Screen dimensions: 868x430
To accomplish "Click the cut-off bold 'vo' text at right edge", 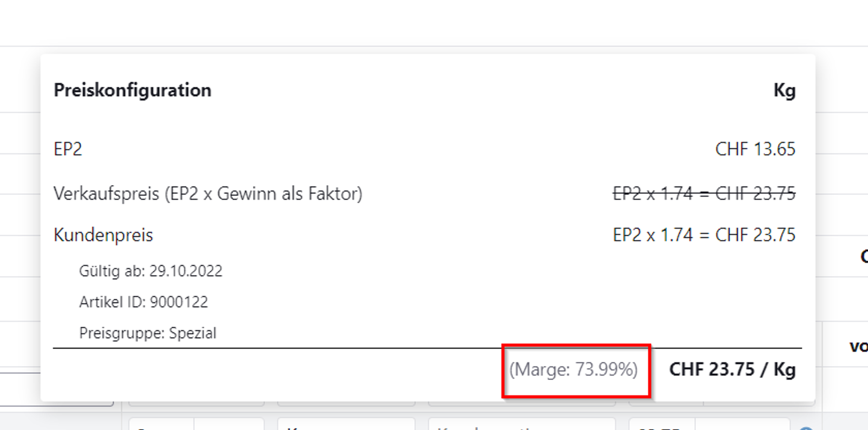I will (858, 347).
